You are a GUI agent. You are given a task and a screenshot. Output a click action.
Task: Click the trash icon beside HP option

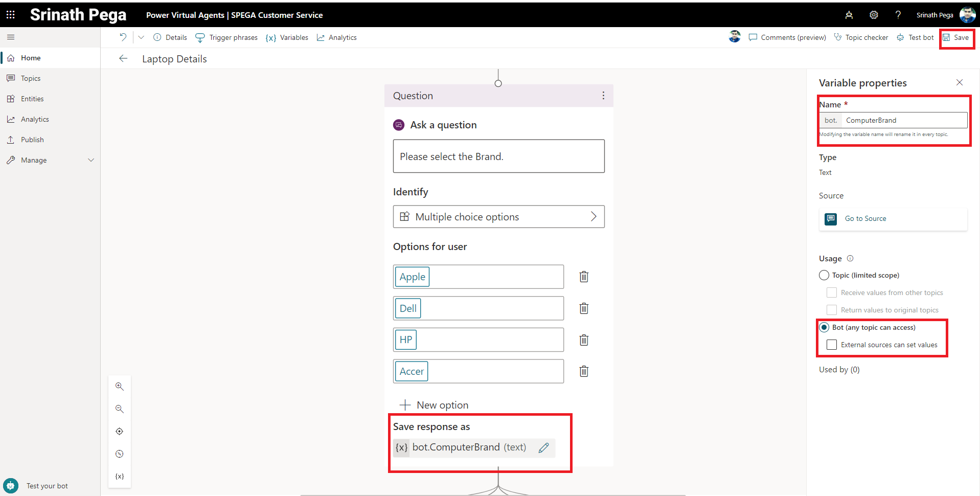(x=584, y=340)
